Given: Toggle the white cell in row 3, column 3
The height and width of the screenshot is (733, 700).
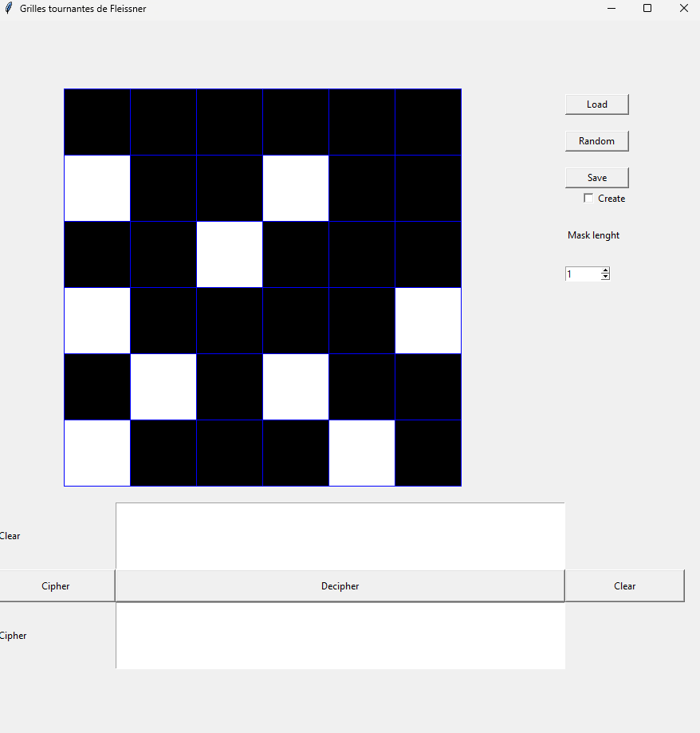Looking at the screenshot, I should [x=230, y=254].
